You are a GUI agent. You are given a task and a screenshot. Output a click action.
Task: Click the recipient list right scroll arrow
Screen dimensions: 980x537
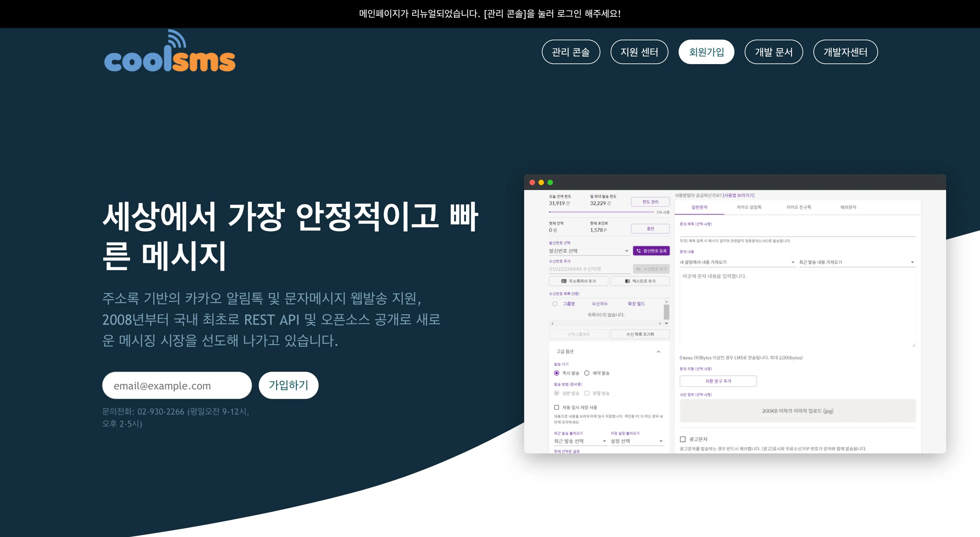[x=660, y=323]
